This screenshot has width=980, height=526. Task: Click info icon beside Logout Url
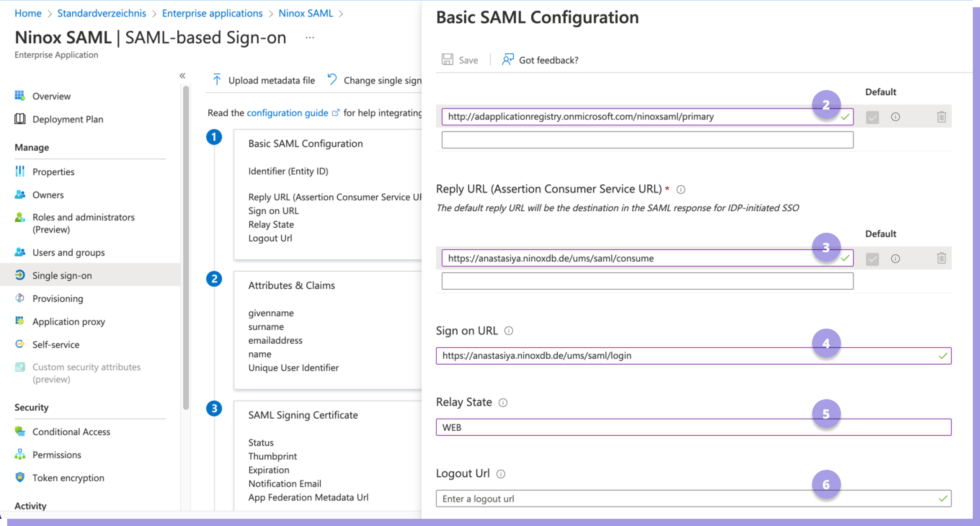501,474
